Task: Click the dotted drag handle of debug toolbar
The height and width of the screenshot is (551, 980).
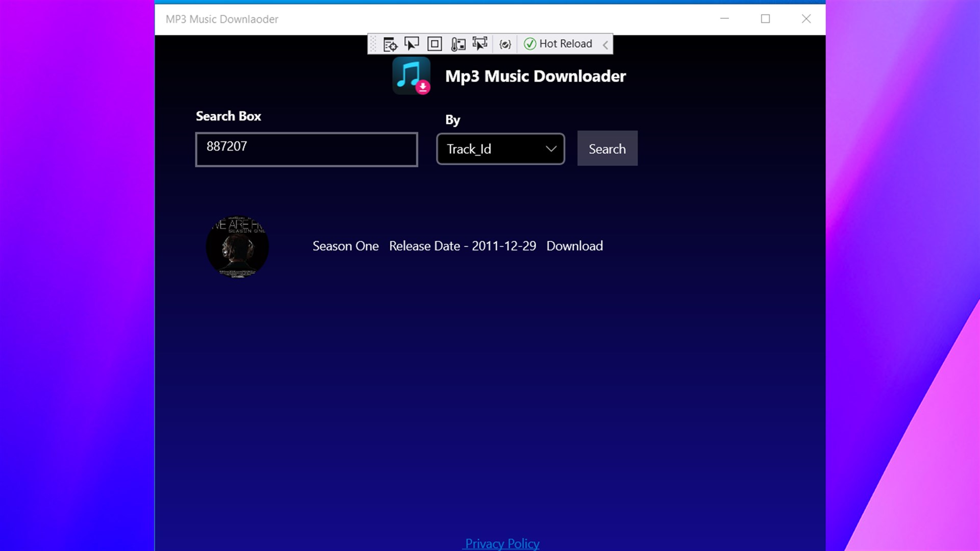Action: pos(373,44)
